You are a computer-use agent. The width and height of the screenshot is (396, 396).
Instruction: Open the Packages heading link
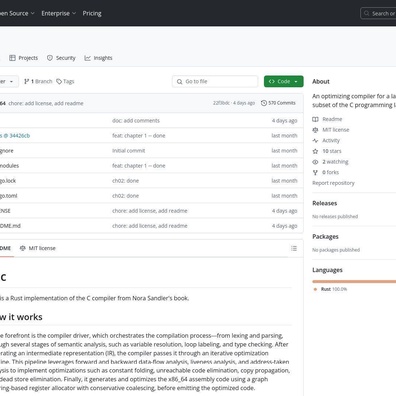point(325,237)
